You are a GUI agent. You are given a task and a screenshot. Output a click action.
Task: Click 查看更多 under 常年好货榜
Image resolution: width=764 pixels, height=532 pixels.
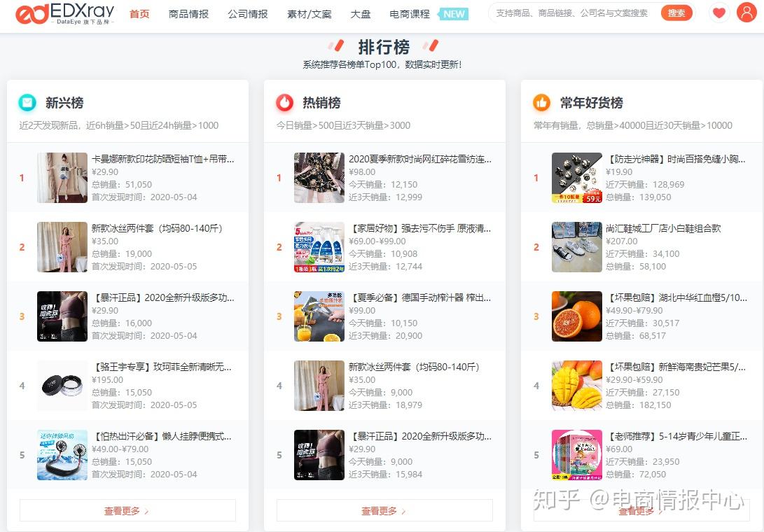point(641,510)
